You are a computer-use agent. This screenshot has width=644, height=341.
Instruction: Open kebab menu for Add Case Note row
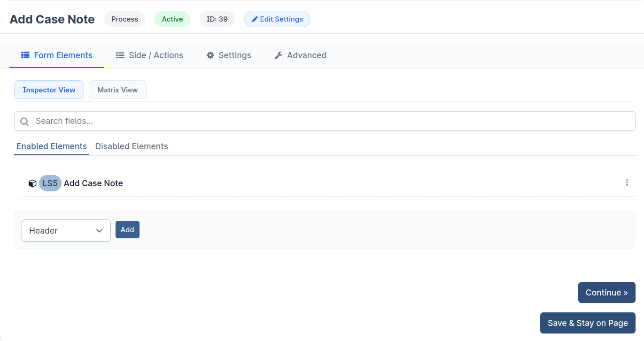click(627, 183)
